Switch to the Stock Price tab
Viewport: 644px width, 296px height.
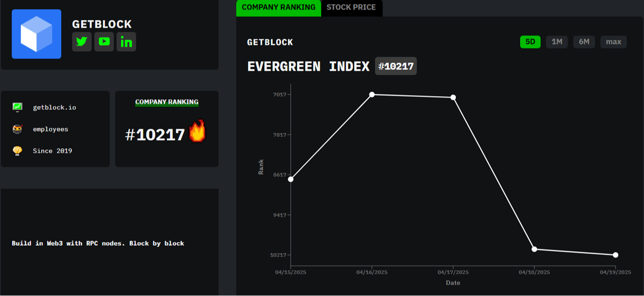(x=351, y=8)
